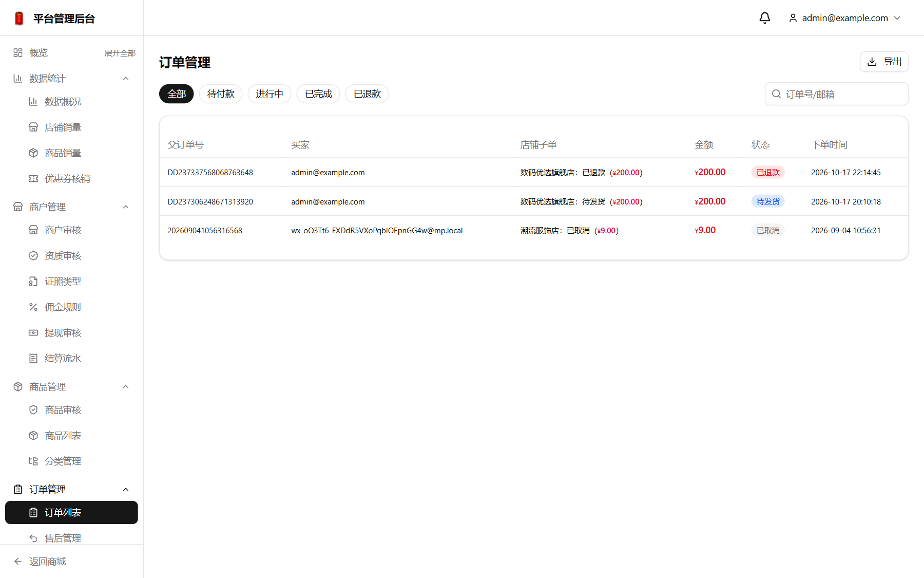Click the 店铺销量 store icon

(x=33, y=127)
